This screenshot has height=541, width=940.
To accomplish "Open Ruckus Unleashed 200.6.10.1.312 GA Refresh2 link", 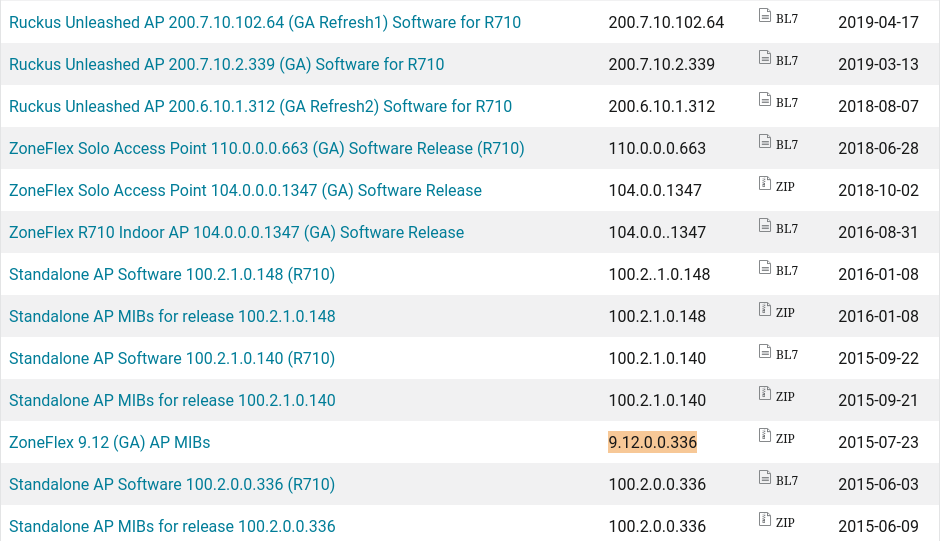I will point(260,106).
